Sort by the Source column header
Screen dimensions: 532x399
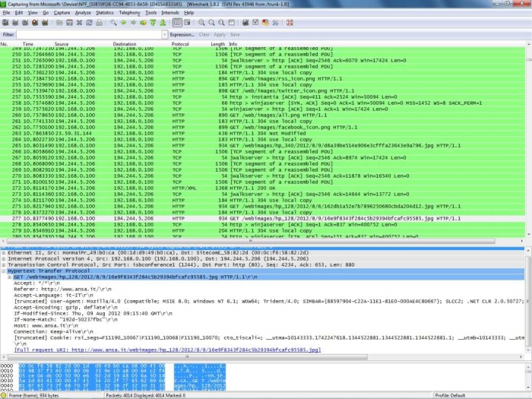62,44
